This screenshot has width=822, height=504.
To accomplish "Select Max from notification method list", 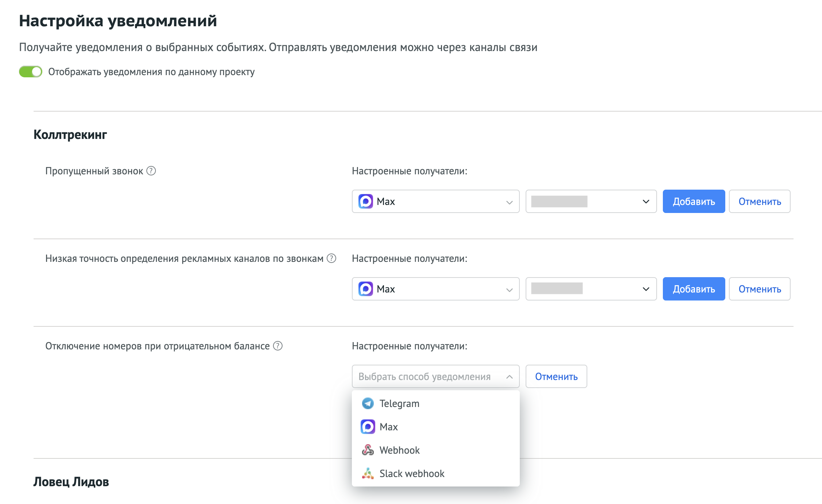I will (435, 427).
